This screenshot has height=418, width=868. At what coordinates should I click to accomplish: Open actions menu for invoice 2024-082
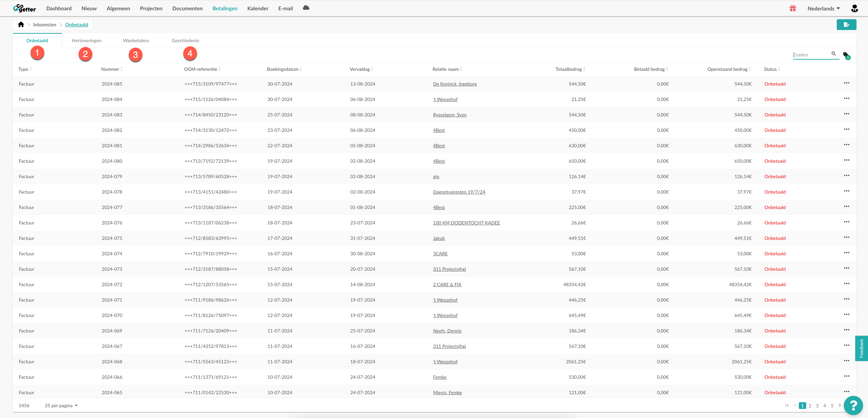click(846, 130)
